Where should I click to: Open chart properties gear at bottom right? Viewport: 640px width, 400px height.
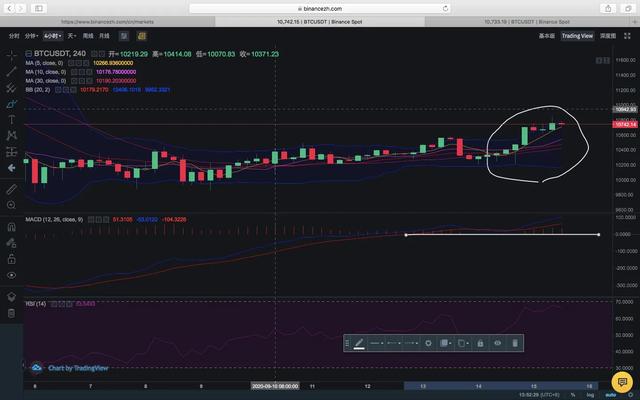click(x=631, y=395)
